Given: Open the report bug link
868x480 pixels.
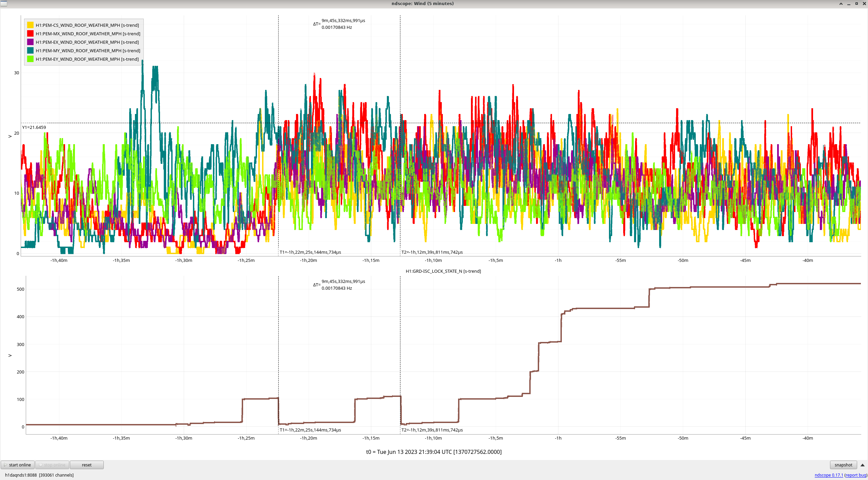Looking at the screenshot, I should coord(856,475).
